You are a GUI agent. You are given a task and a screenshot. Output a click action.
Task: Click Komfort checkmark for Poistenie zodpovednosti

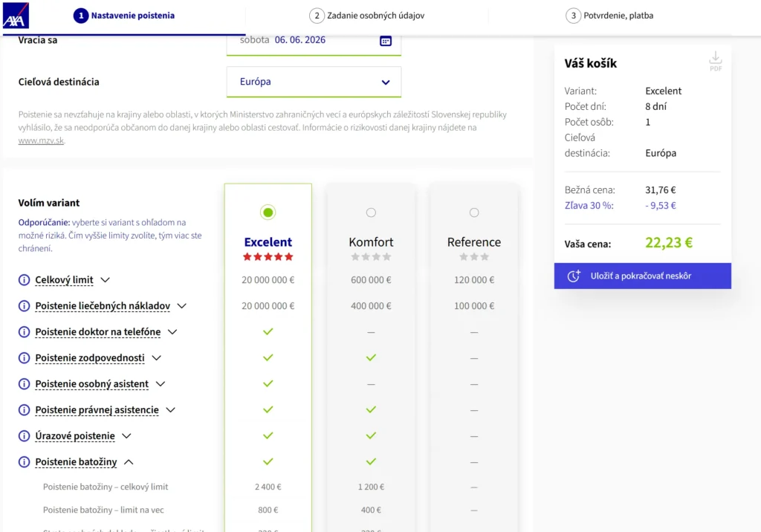[x=371, y=357]
